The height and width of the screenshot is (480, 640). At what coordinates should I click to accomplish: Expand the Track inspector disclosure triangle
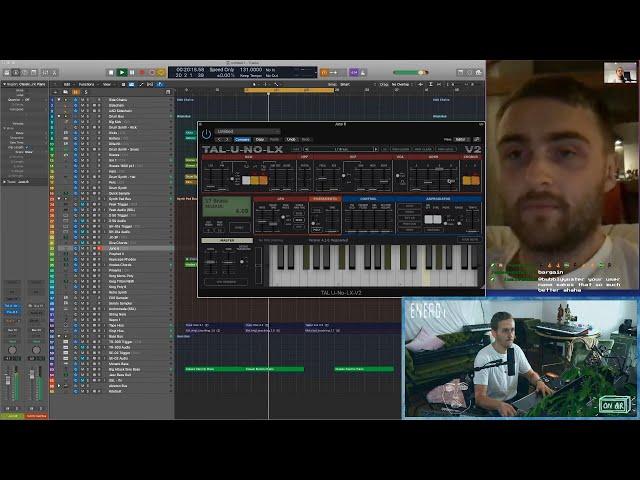tap(5, 182)
